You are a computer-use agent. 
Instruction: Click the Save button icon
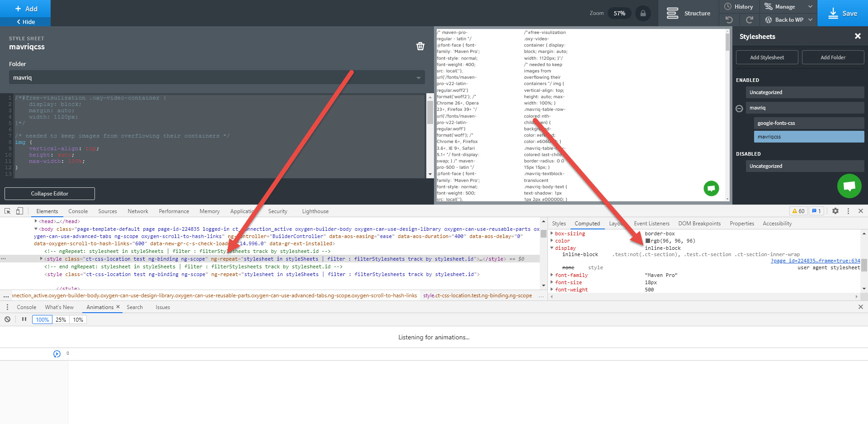tap(833, 13)
